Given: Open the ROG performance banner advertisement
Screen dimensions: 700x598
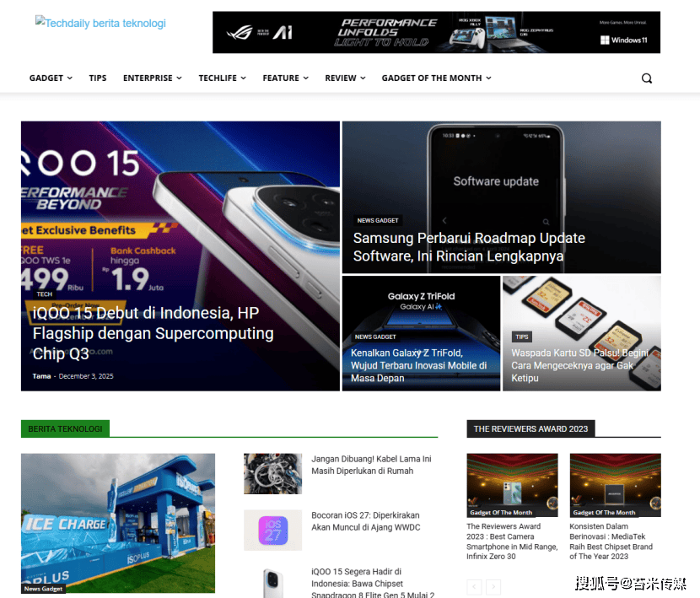Looking at the screenshot, I should click(436, 32).
